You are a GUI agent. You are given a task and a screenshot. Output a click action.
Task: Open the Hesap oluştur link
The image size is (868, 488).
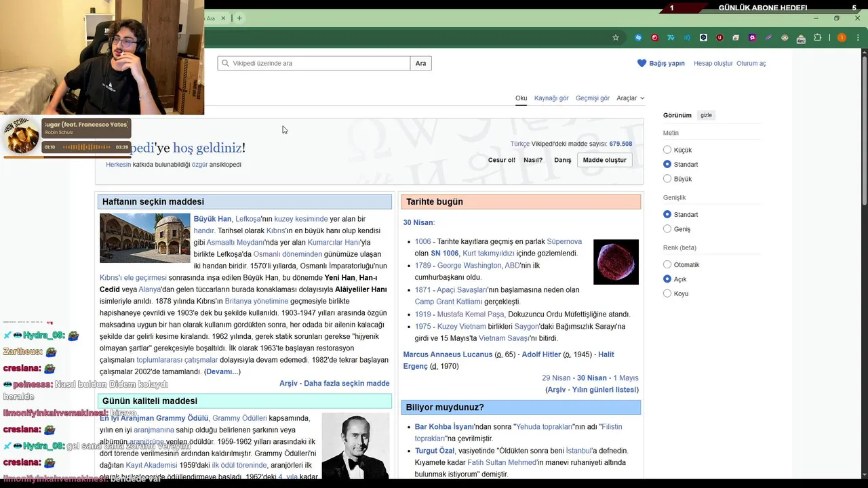pos(713,63)
